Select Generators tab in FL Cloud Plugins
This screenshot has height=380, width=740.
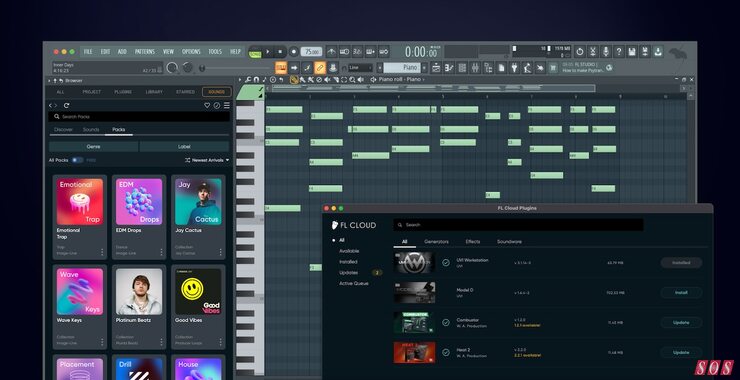(x=436, y=242)
